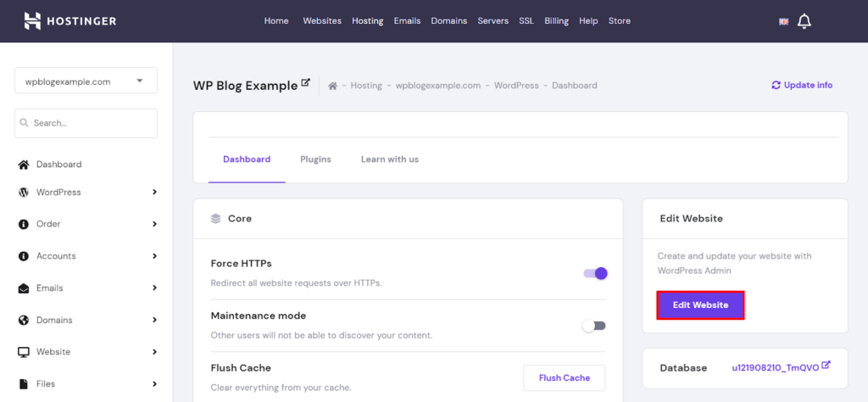This screenshot has width=868, height=402.
Task: Click the Maintenance mode label
Action: tap(259, 315)
